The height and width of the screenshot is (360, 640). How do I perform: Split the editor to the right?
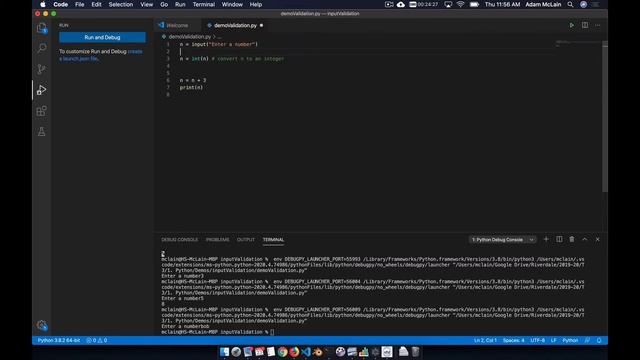(585, 25)
